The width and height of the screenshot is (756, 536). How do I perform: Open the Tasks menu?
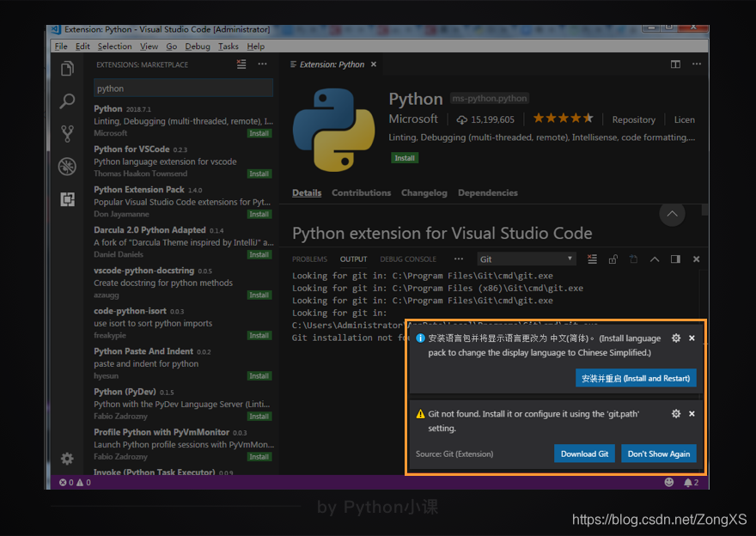coord(228,46)
